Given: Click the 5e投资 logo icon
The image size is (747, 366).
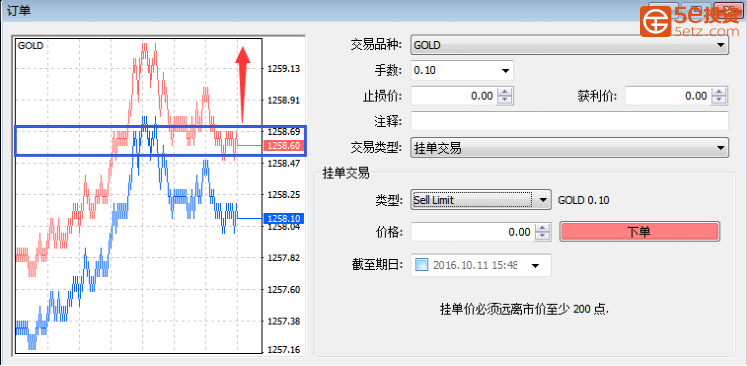Looking at the screenshot, I should click(655, 21).
